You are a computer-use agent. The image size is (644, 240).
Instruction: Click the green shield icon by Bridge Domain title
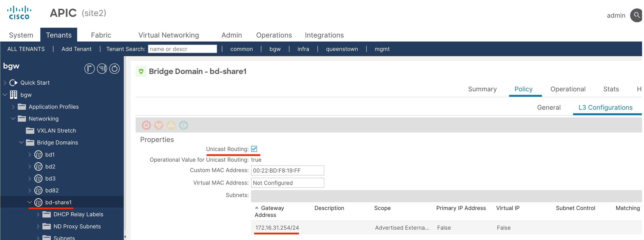[141, 72]
